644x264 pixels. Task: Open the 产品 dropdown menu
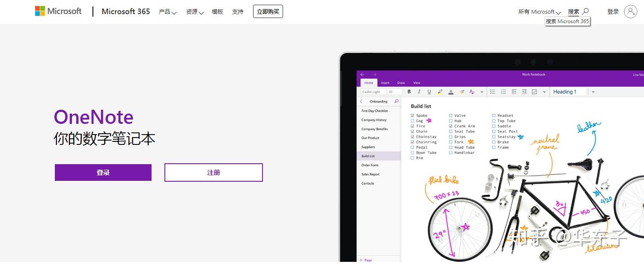[x=167, y=12]
